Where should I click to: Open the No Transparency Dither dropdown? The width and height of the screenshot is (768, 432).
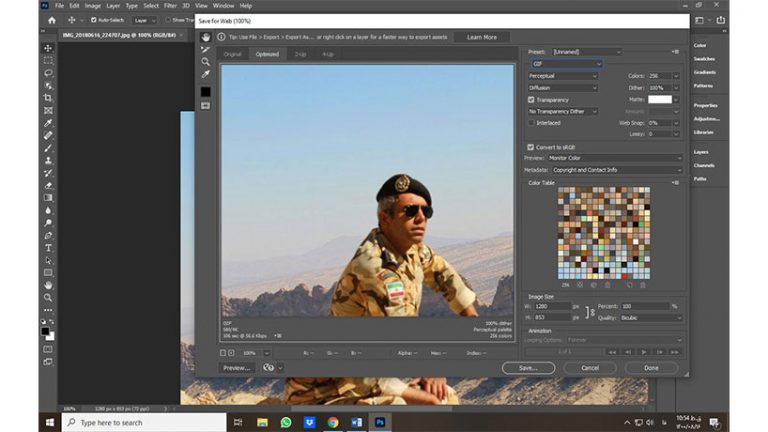pyautogui.click(x=563, y=111)
